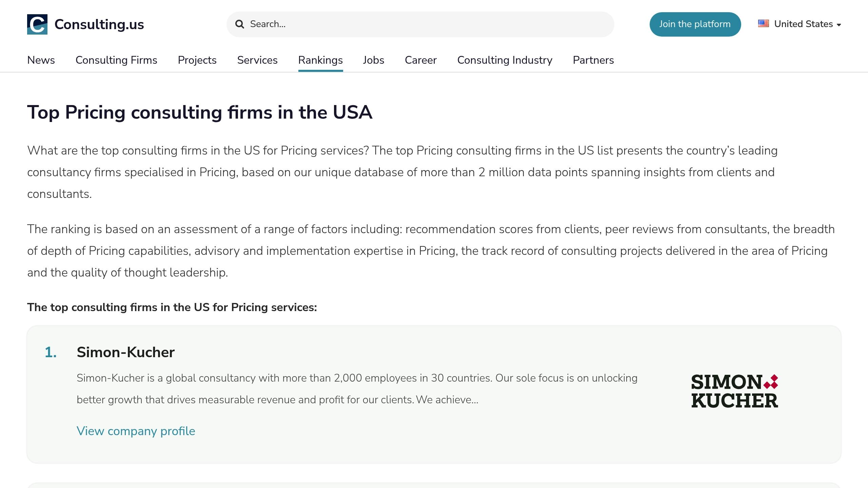The height and width of the screenshot is (488, 868).
Task: Click the intro paragraph starting 'What are the top'
Action: click(x=402, y=172)
